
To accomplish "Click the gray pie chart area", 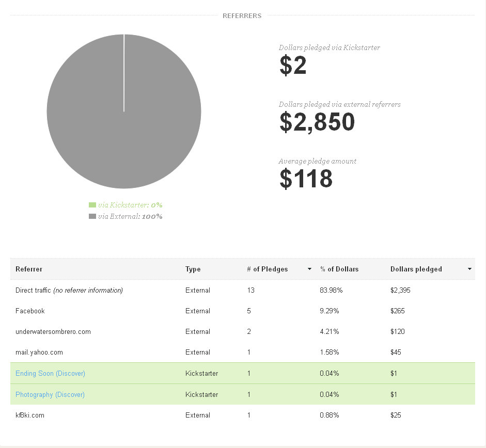I will pyautogui.click(x=124, y=111).
